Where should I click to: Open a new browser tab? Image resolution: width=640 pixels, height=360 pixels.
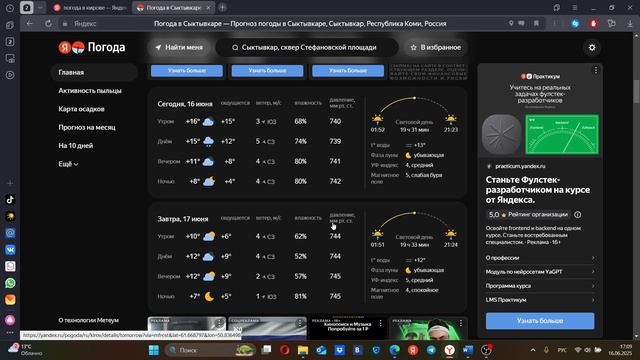coord(222,8)
